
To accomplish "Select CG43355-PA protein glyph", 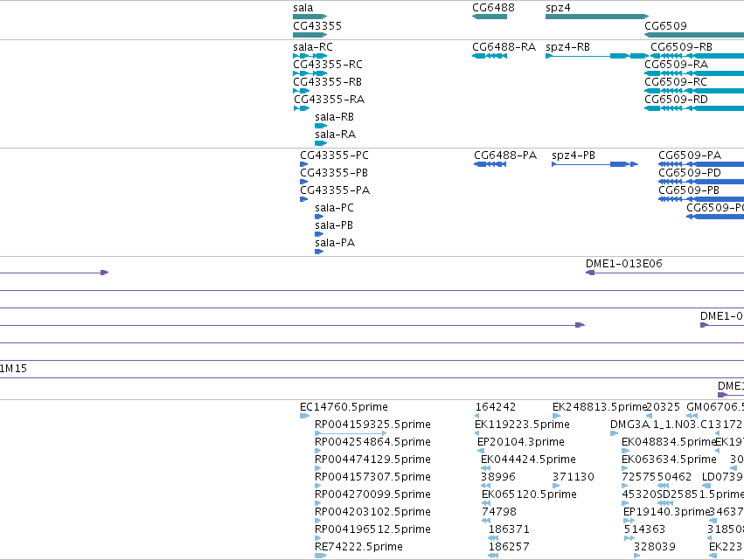I will pos(304,199).
